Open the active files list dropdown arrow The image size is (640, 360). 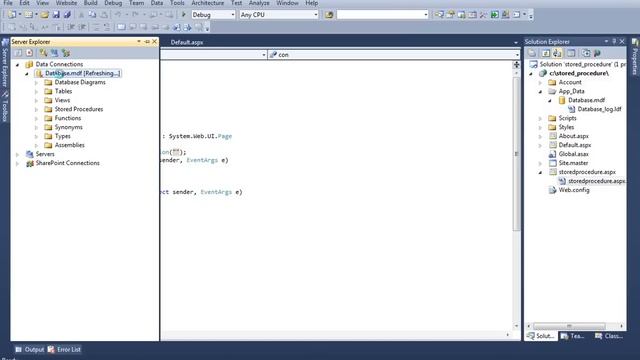516,42
